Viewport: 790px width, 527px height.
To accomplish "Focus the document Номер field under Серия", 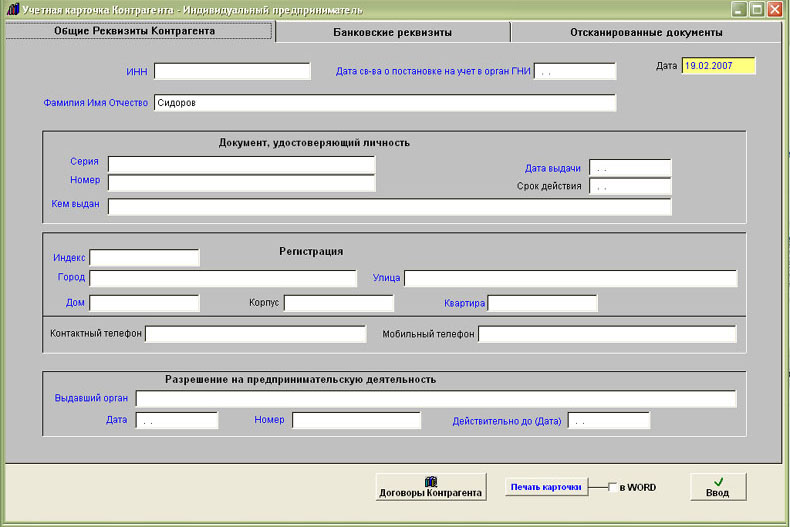I will (242, 183).
